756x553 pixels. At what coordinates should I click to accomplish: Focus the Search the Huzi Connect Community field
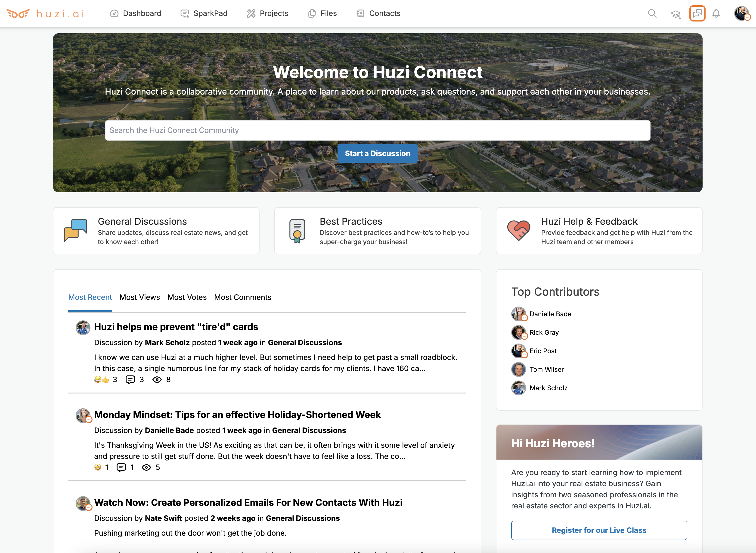pos(378,130)
